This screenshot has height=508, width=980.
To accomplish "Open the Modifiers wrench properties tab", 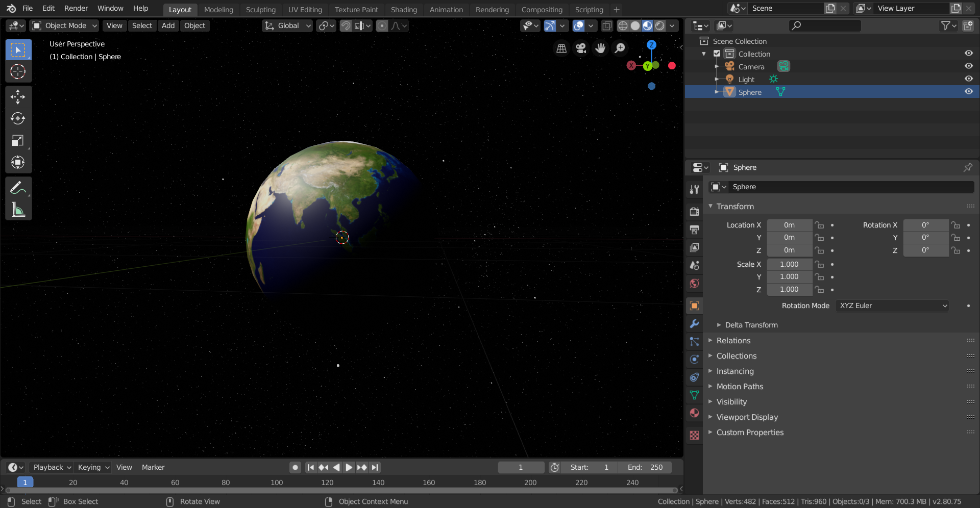I will [694, 324].
